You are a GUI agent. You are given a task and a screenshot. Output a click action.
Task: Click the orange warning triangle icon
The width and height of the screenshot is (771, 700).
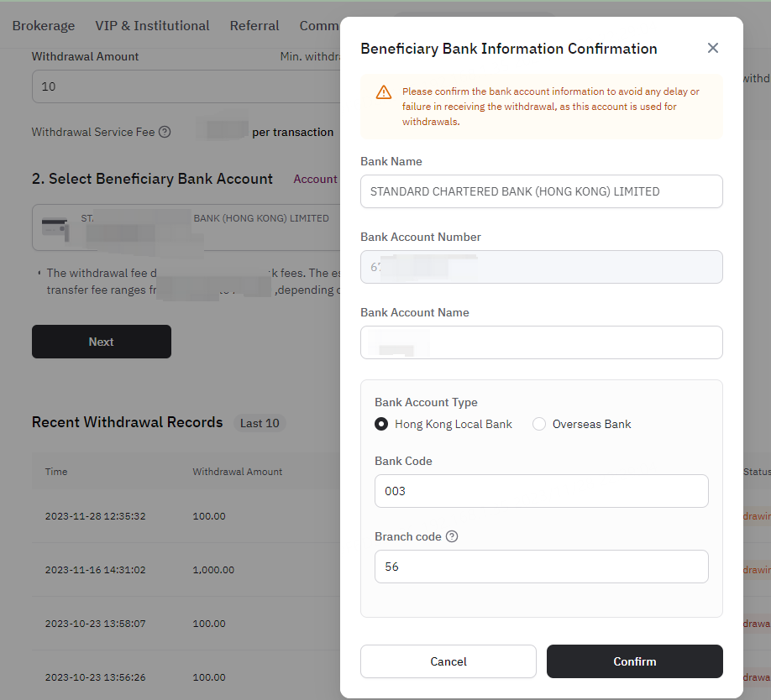point(384,91)
